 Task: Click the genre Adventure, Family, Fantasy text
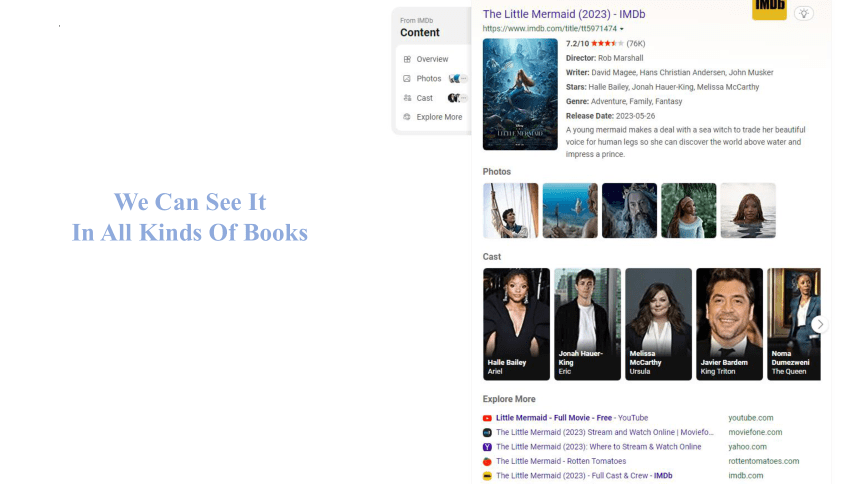point(636,102)
